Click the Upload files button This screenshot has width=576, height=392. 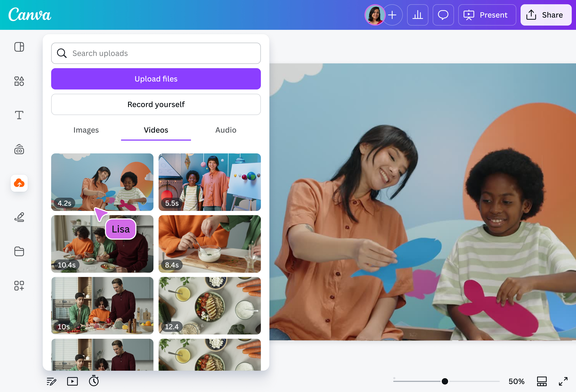point(156,79)
